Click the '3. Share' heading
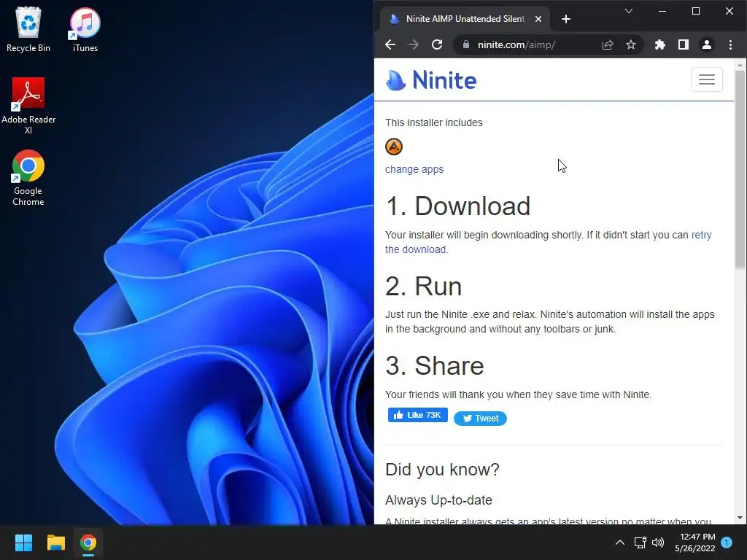This screenshot has height=560, width=747. [435, 366]
